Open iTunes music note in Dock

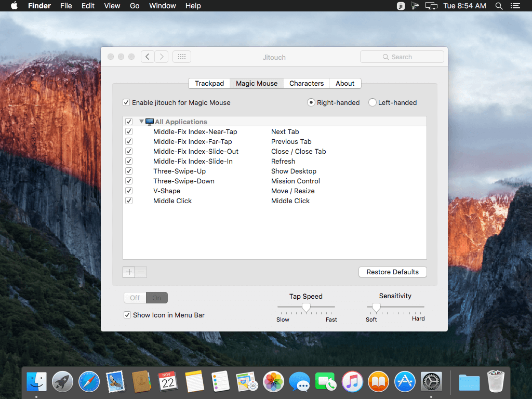(x=352, y=381)
